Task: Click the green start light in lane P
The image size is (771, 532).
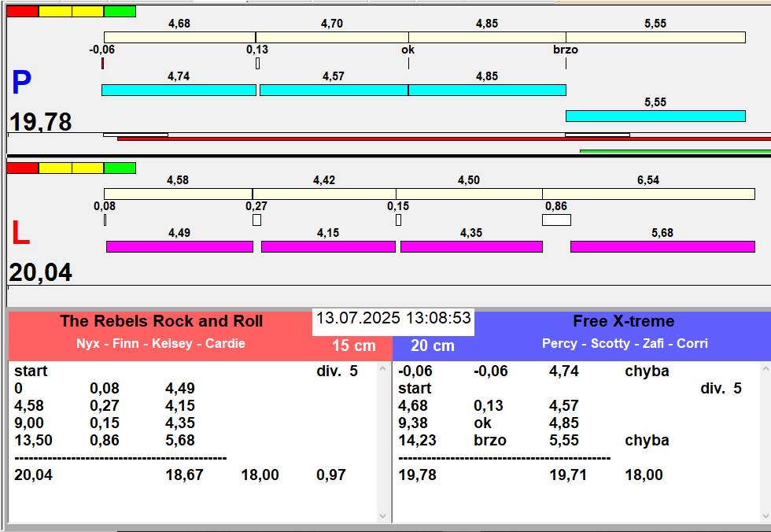Action: pyautogui.click(x=120, y=11)
